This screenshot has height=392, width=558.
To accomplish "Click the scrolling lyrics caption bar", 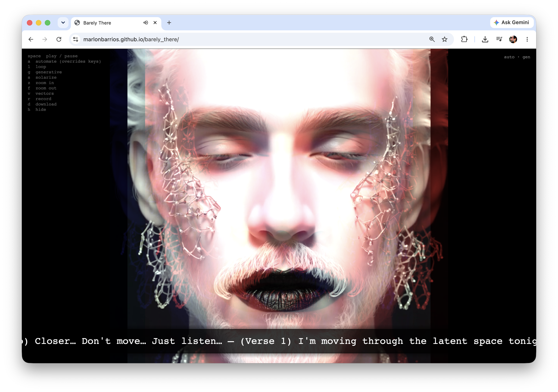I will (x=279, y=341).
